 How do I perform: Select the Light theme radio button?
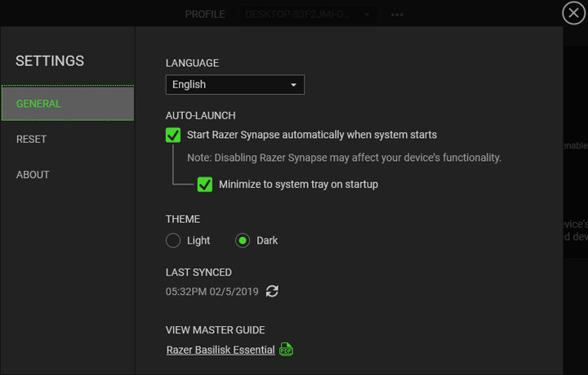(x=173, y=240)
